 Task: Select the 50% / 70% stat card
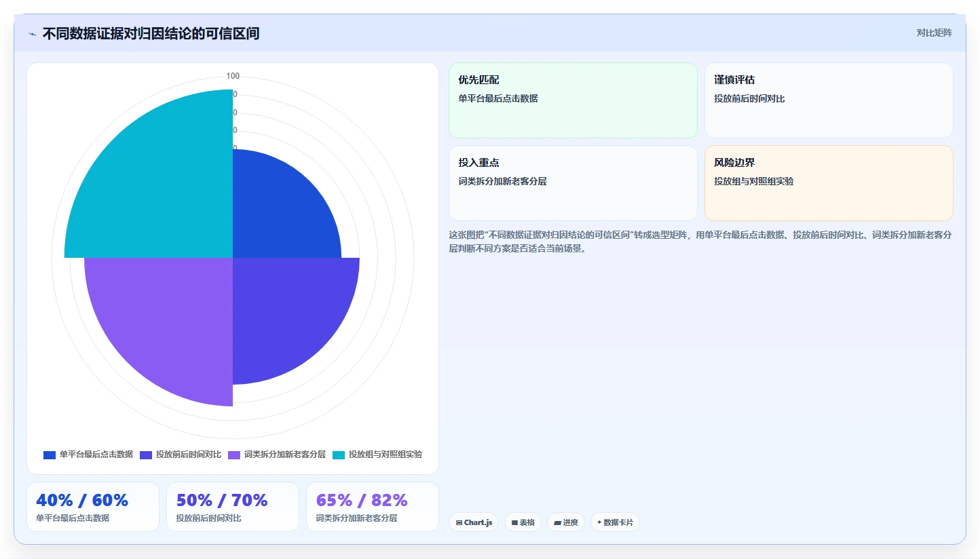point(233,507)
